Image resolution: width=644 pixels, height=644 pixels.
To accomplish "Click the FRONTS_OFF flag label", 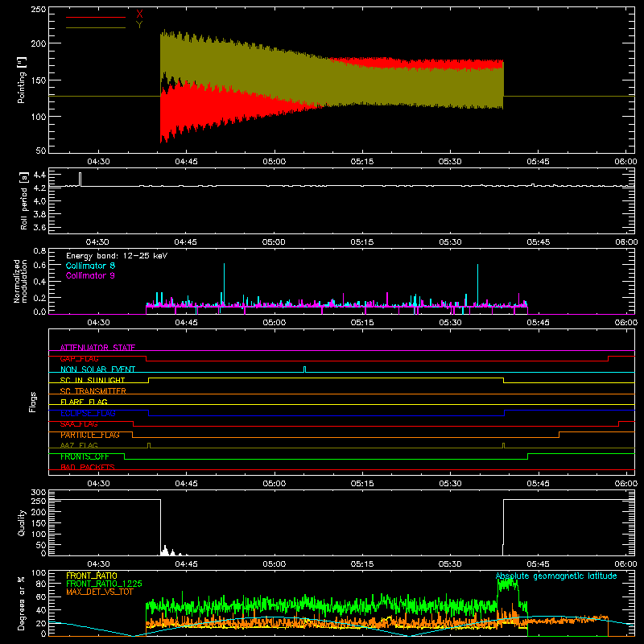I will click(85, 456).
